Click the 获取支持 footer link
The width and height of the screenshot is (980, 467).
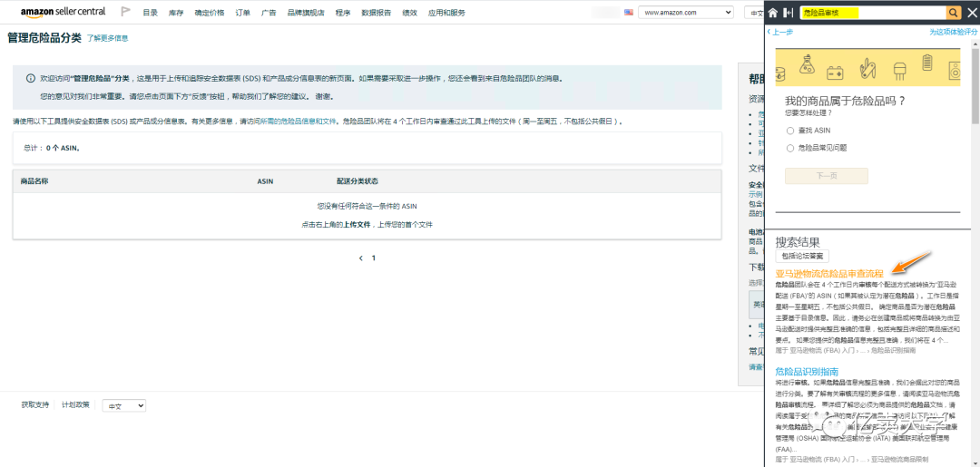(x=35, y=405)
